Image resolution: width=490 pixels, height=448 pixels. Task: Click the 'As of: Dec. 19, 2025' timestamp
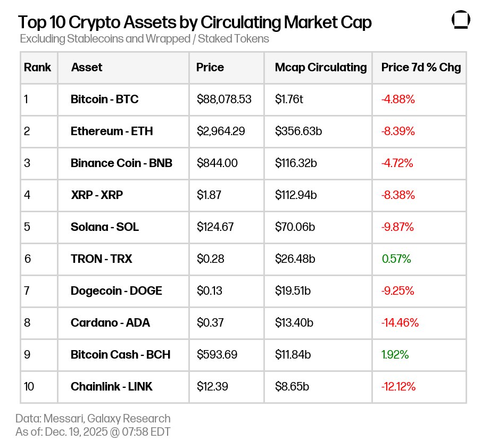[93, 432]
